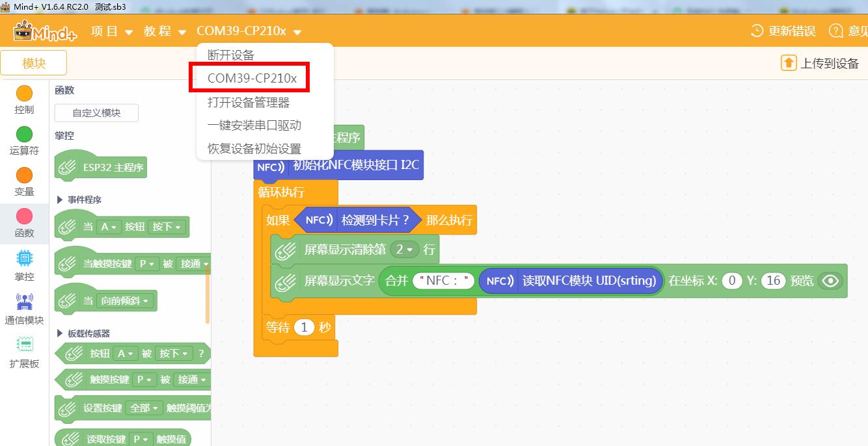The width and height of the screenshot is (868, 446).
Task: Collapse the 事件程序 section triangle
Action: 61,200
